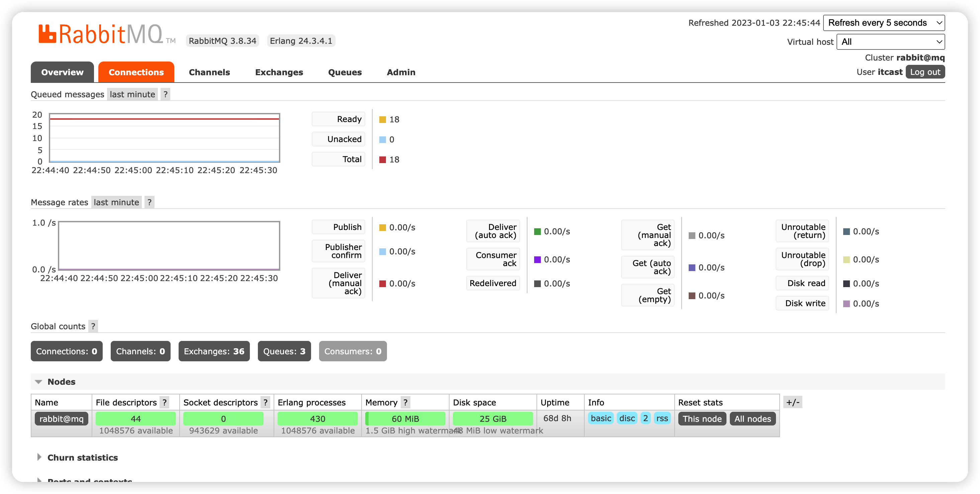This screenshot has height=494, width=980.
Task: Click the Erlang processes 430 bar
Action: coord(317,419)
